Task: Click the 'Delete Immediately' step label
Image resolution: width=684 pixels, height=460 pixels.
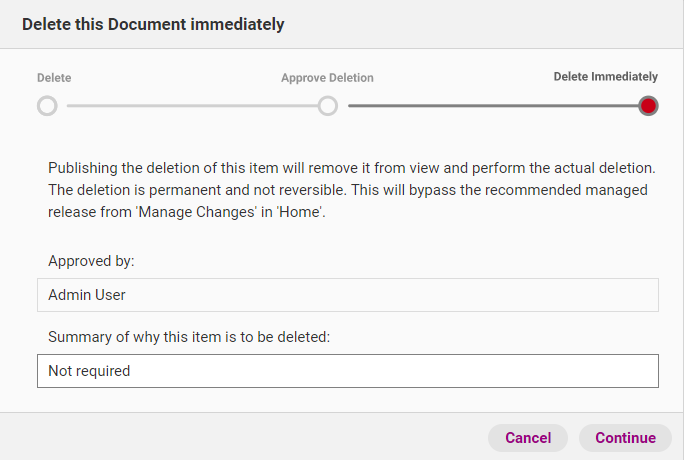Action: [x=605, y=77]
